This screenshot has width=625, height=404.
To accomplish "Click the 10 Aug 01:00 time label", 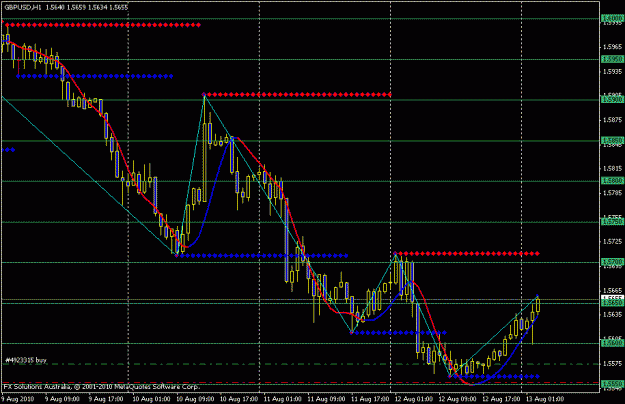I will (x=151, y=399).
